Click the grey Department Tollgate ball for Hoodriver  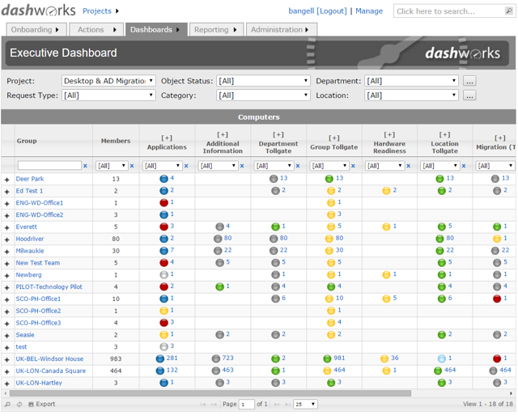(274, 239)
